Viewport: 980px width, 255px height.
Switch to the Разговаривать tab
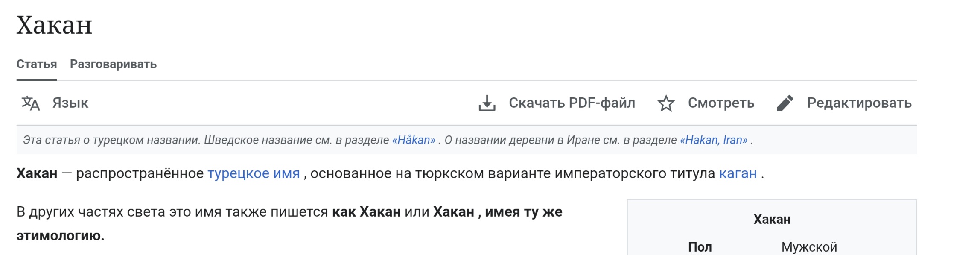113,64
